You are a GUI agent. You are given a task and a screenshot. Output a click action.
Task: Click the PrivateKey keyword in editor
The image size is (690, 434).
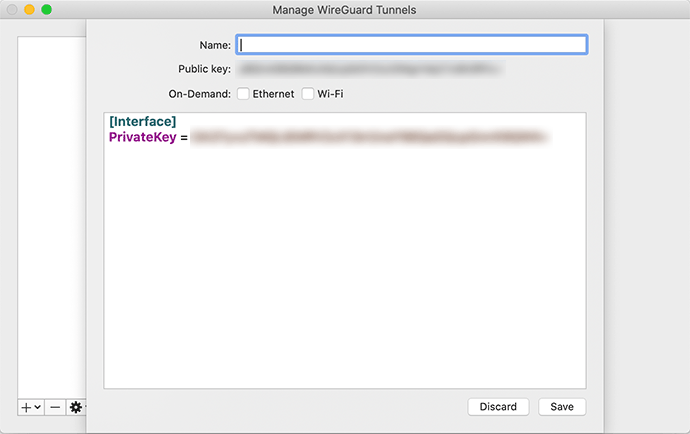point(143,137)
